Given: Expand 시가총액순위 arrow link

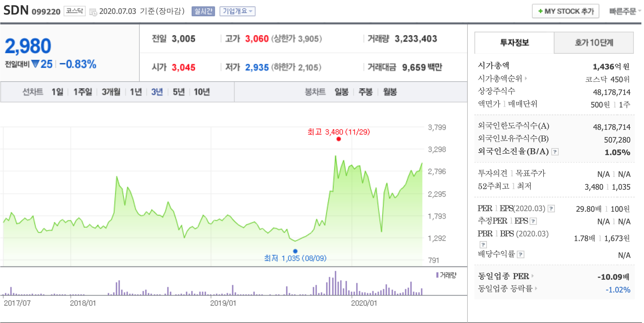Looking at the screenshot, I should [526, 78].
